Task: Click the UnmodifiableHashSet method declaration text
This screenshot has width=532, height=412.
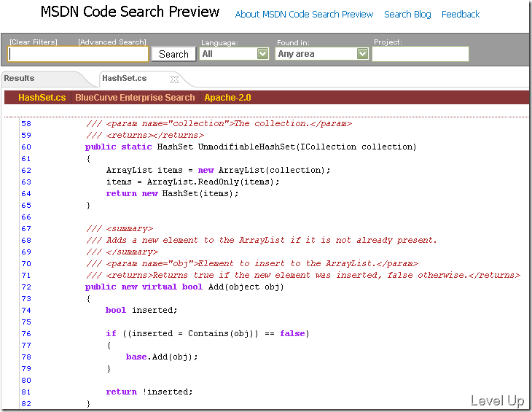Action: pos(251,147)
